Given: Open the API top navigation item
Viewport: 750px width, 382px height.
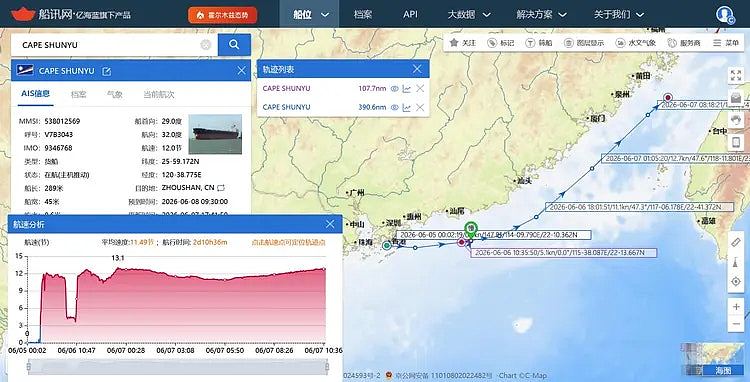Looking at the screenshot, I should 410,14.
